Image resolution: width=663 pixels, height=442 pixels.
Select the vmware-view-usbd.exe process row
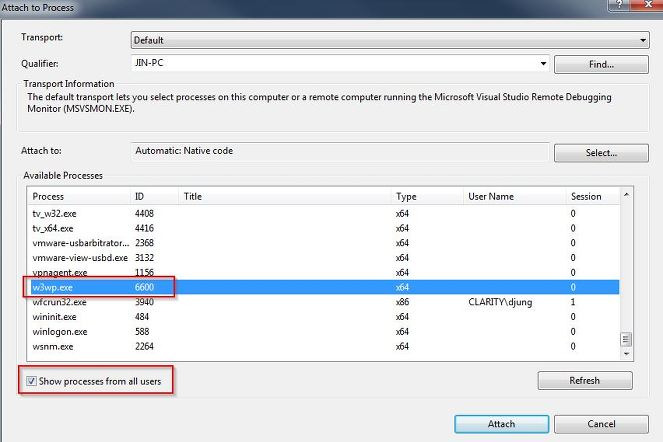[323, 258]
